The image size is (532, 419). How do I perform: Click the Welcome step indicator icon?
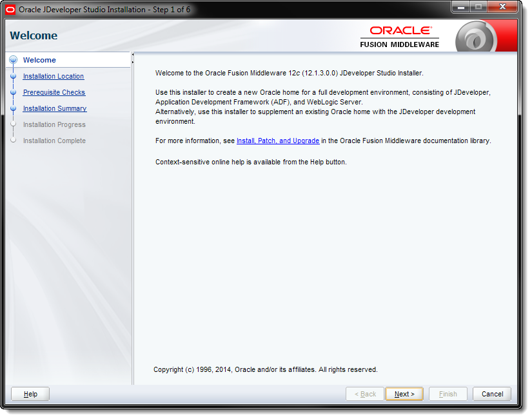14,60
